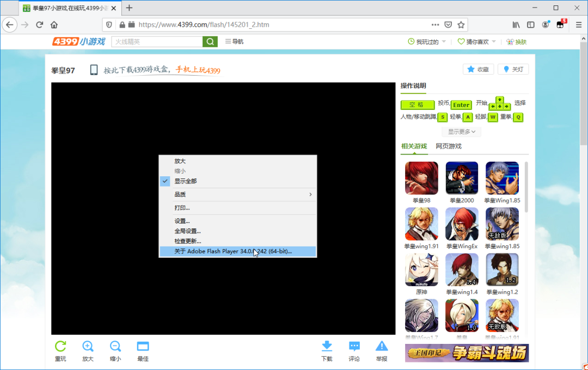Expand 显示更多 controls instructions
Image resolution: width=588 pixels, height=370 pixels.
tap(461, 132)
